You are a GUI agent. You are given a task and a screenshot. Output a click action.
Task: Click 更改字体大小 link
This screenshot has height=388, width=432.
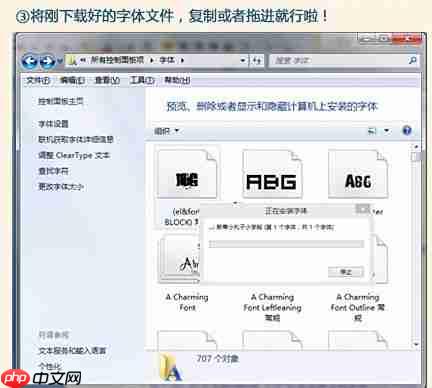[x=61, y=187]
